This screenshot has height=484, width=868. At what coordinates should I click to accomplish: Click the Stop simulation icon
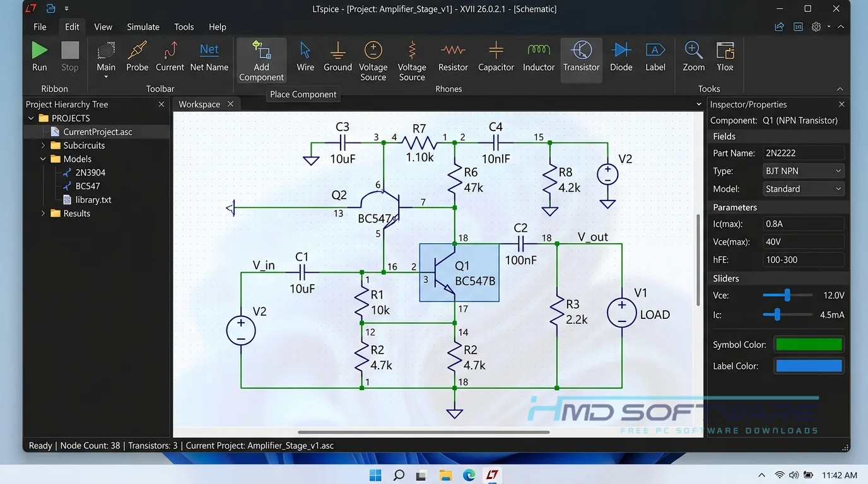(70, 50)
